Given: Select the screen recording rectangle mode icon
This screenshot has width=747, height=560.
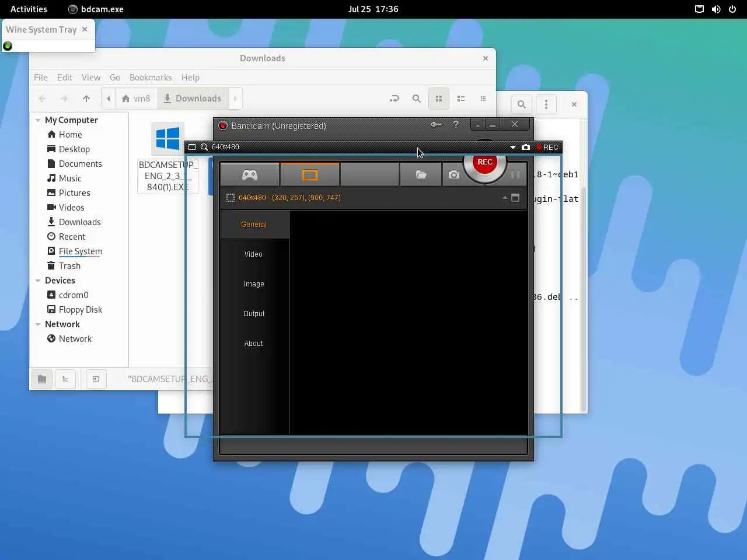Looking at the screenshot, I should pyautogui.click(x=310, y=174).
